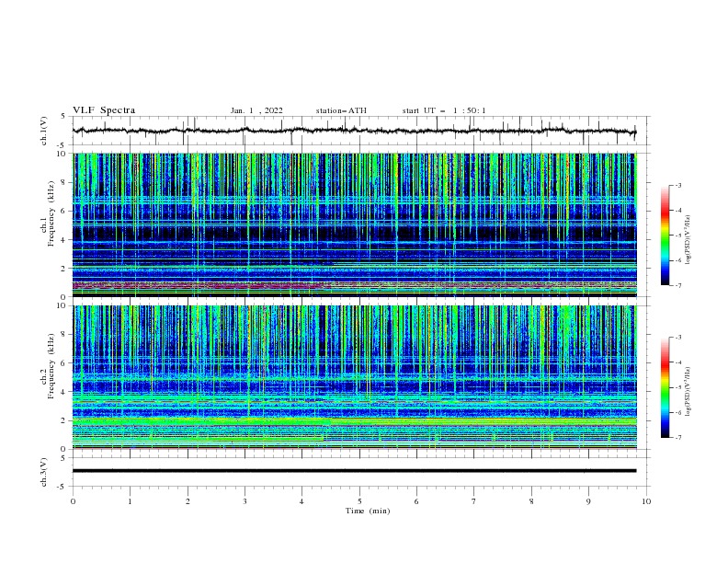The height and width of the screenshot is (563, 728).
Task: Click the "station=ATH" header label
Action: [x=341, y=110]
